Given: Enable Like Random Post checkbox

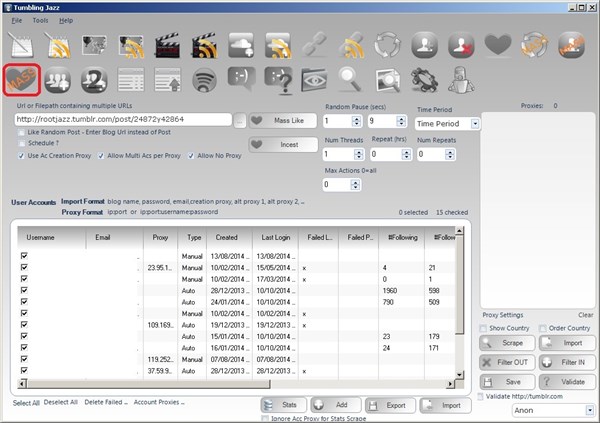Looking at the screenshot, I should pyautogui.click(x=21, y=132).
